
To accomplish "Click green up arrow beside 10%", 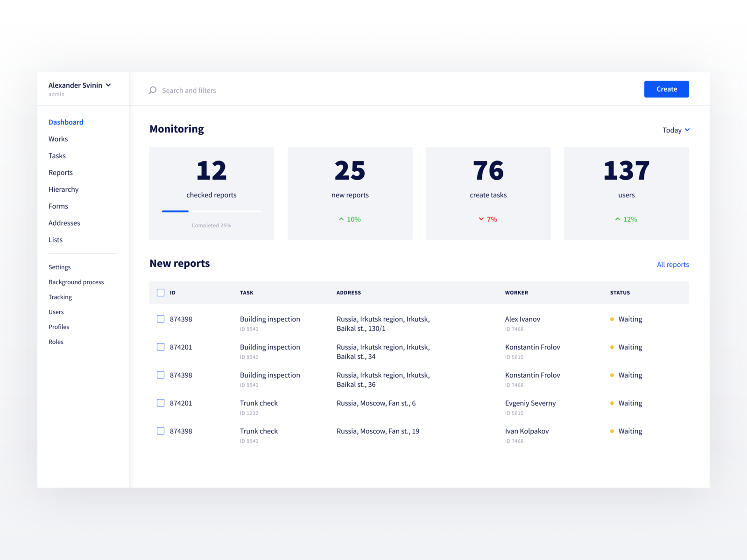I will pyautogui.click(x=341, y=219).
